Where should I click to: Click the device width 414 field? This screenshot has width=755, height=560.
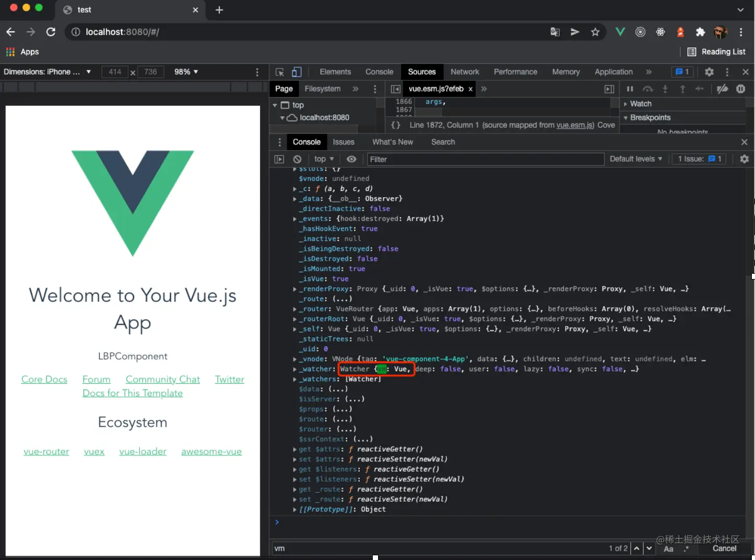tap(115, 72)
